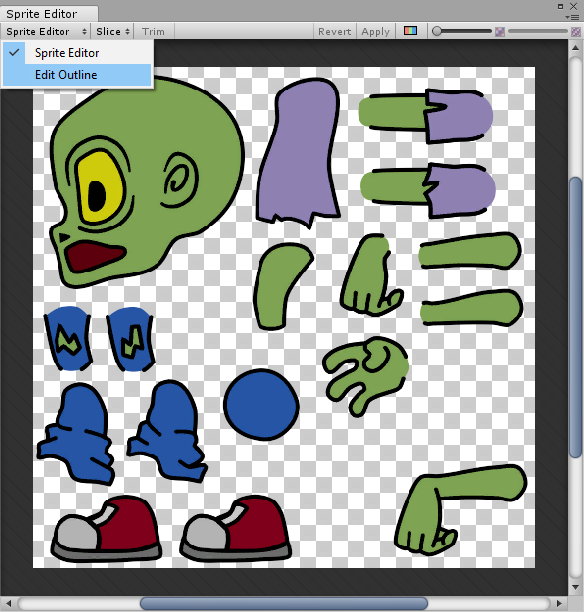Select the lower plain green forearm sprite
The height and width of the screenshot is (612, 584).
pyautogui.click(x=472, y=308)
